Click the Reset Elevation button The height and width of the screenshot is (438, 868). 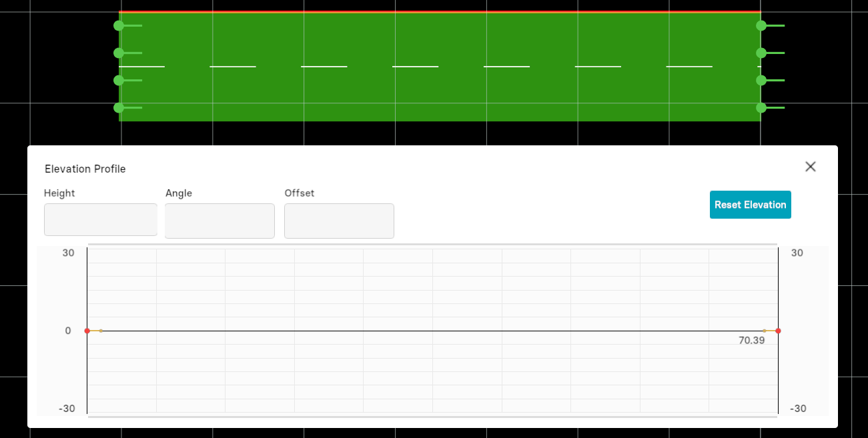click(x=750, y=205)
